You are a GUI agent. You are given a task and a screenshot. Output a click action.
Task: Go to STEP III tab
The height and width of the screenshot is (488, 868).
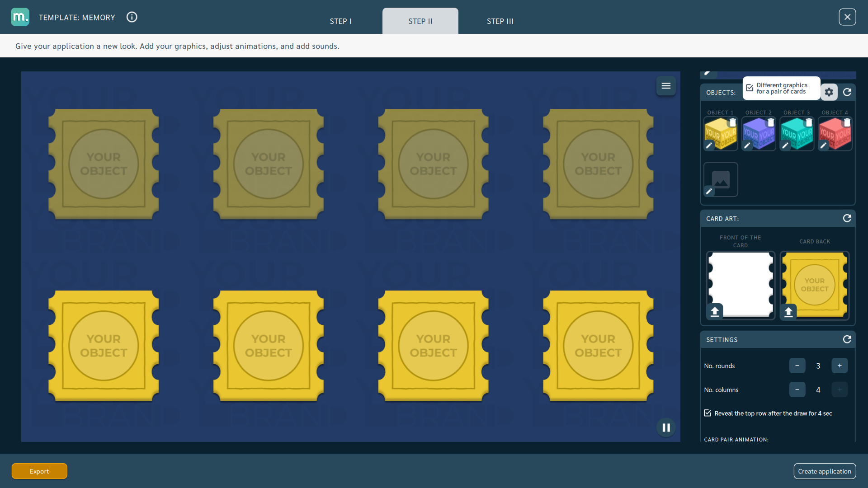click(500, 21)
